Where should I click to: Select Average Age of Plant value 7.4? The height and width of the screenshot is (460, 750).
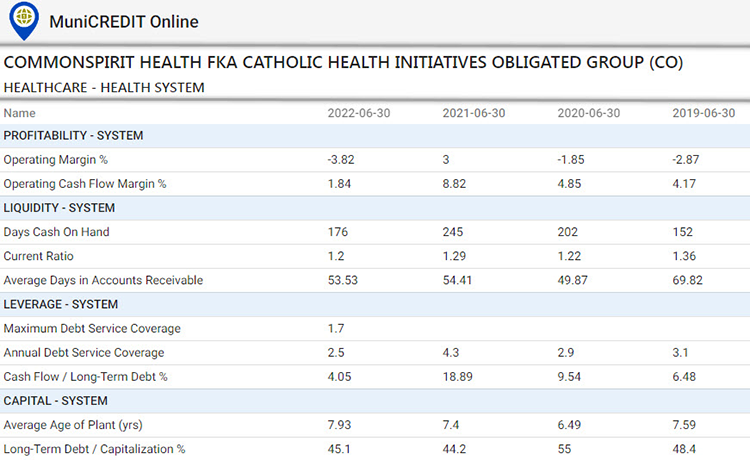click(451, 425)
